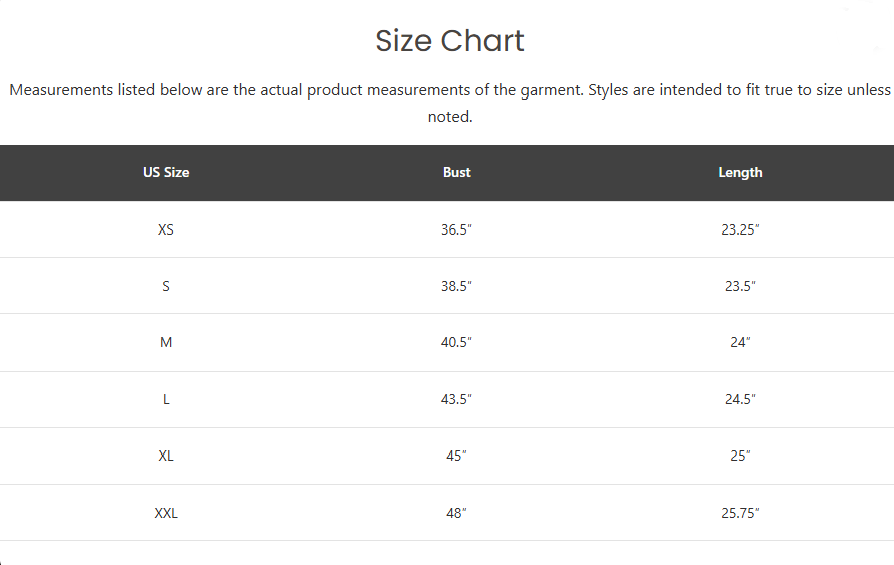Image resolution: width=894 pixels, height=565 pixels.
Task: Click the XS size cell
Action: (x=166, y=230)
